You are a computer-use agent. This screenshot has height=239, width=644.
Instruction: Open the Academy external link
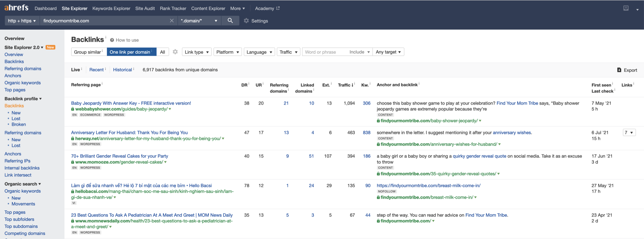(x=267, y=8)
